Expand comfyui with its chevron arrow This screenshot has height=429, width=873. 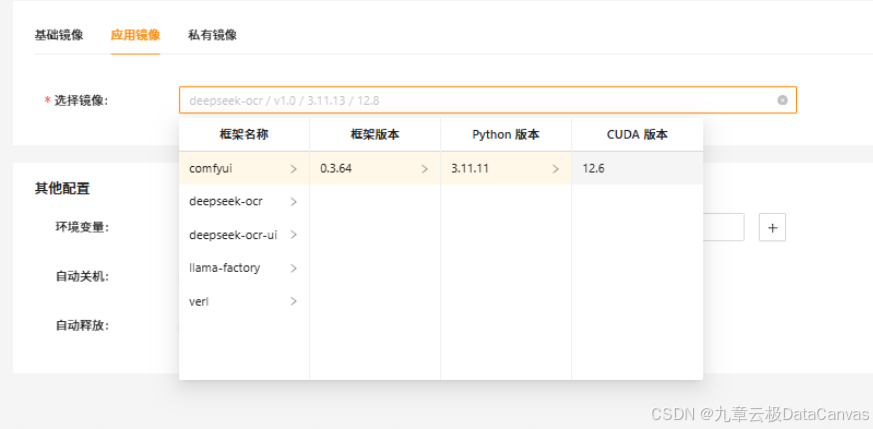[x=293, y=169]
